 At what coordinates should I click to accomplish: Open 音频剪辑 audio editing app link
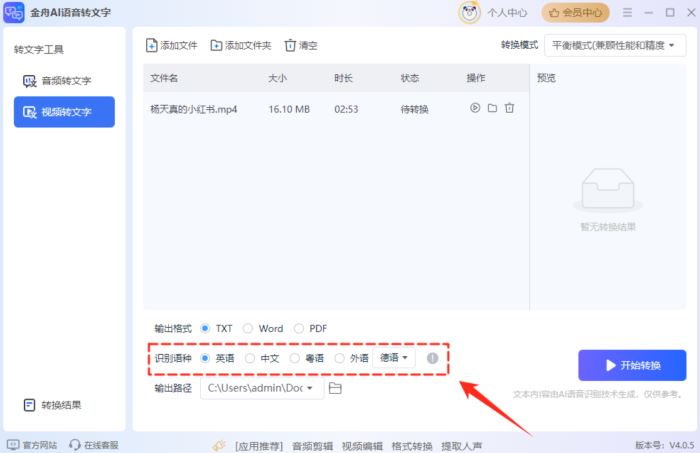point(312,446)
